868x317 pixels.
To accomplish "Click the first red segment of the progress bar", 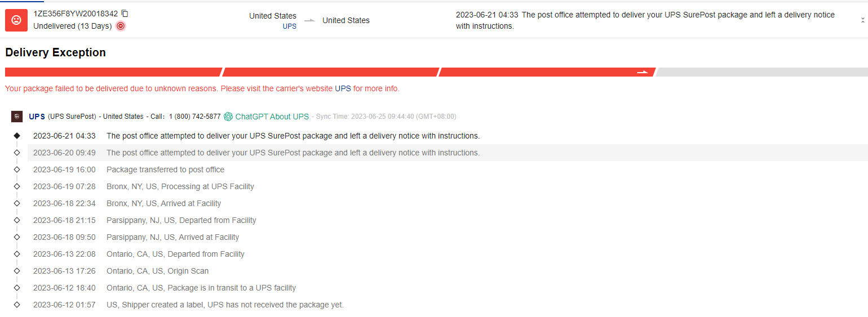I will (x=113, y=72).
